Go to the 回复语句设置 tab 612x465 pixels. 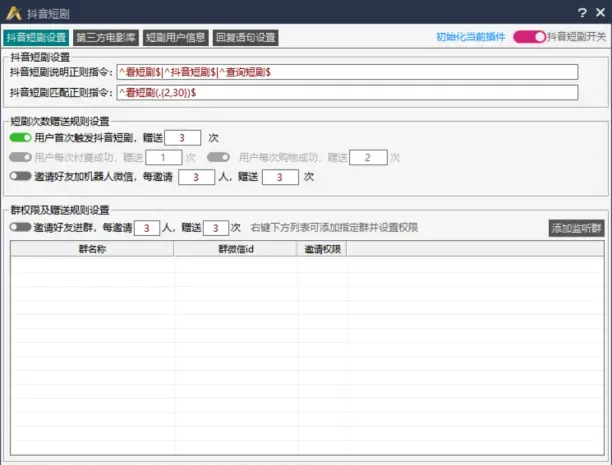(246, 37)
